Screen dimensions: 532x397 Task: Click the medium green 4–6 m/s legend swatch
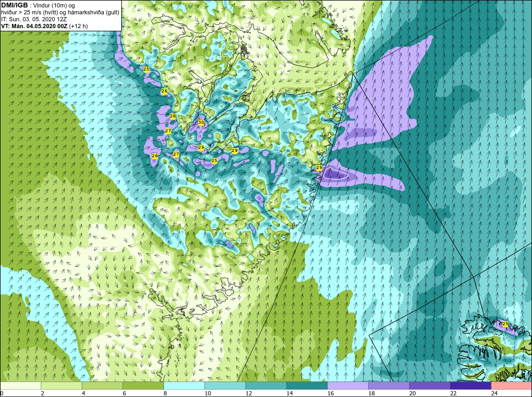(x=102, y=386)
